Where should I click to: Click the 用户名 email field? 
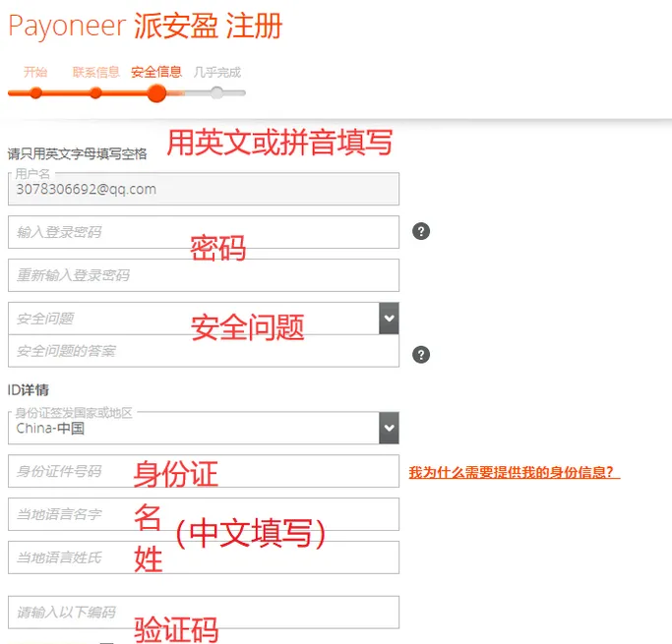204,189
